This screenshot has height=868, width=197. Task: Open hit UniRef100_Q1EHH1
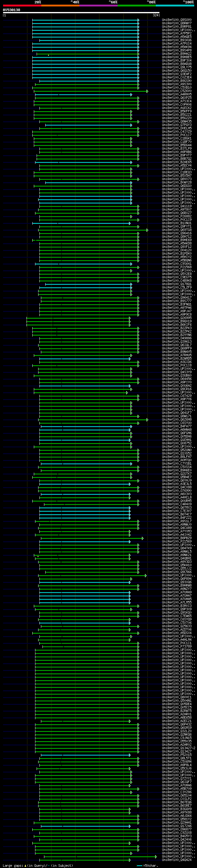(177, 440)
